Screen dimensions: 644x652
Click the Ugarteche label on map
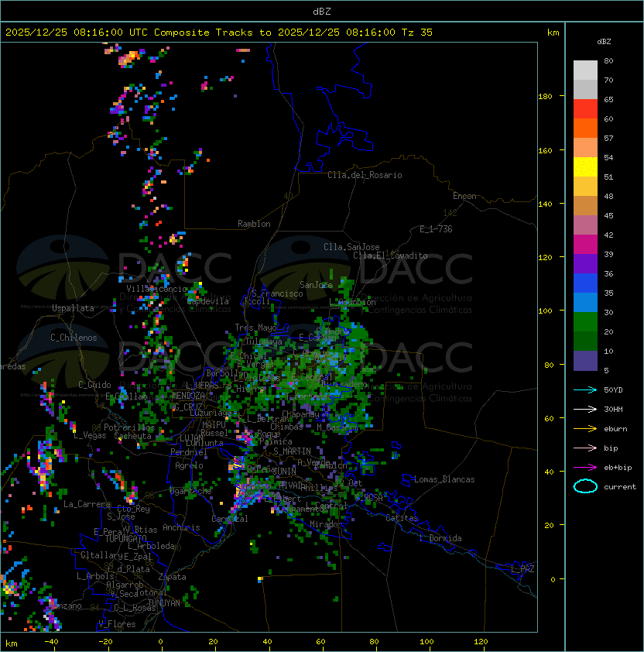coord(190,491)
